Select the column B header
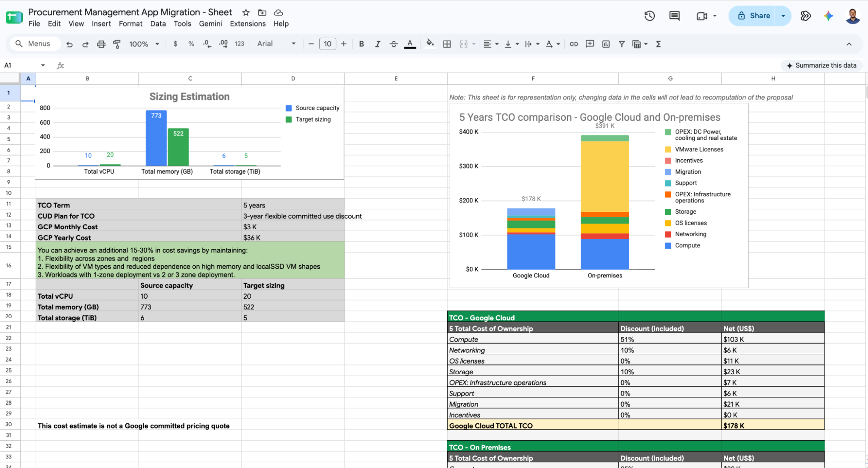The image size is (868, 468). point(87,79)
